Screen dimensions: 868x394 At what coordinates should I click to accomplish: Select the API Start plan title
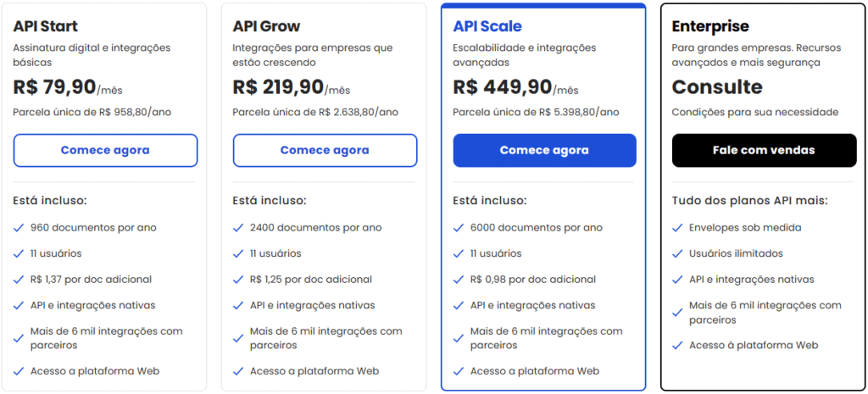(46, 26)
